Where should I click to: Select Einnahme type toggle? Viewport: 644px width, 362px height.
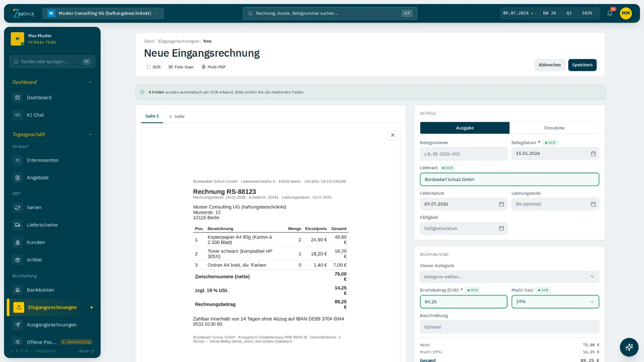554,128
